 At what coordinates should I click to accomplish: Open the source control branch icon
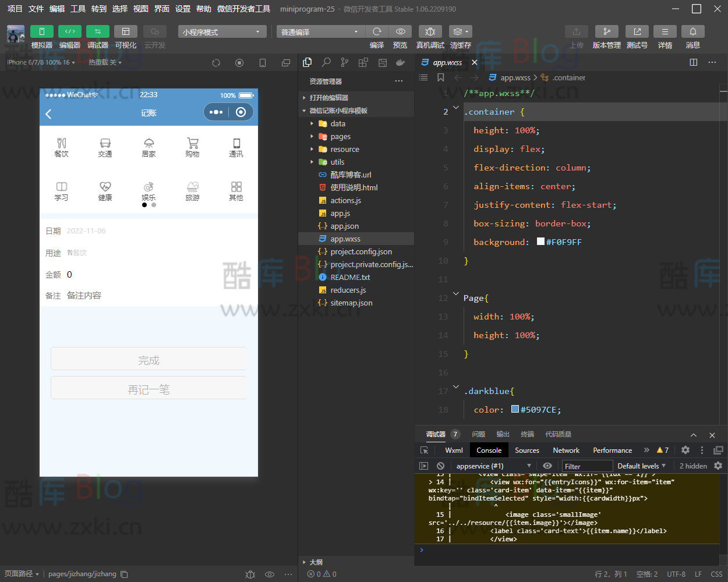pos(345,62)
